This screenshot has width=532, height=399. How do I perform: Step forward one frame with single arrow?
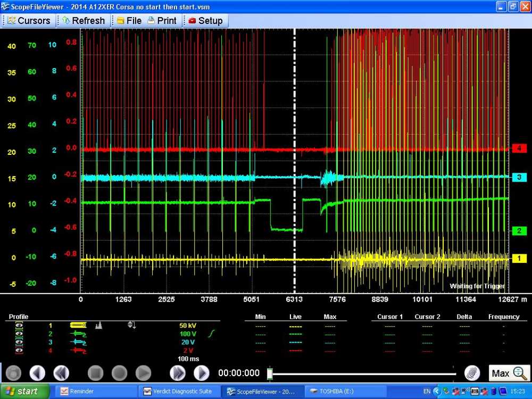tap(201, 373)
